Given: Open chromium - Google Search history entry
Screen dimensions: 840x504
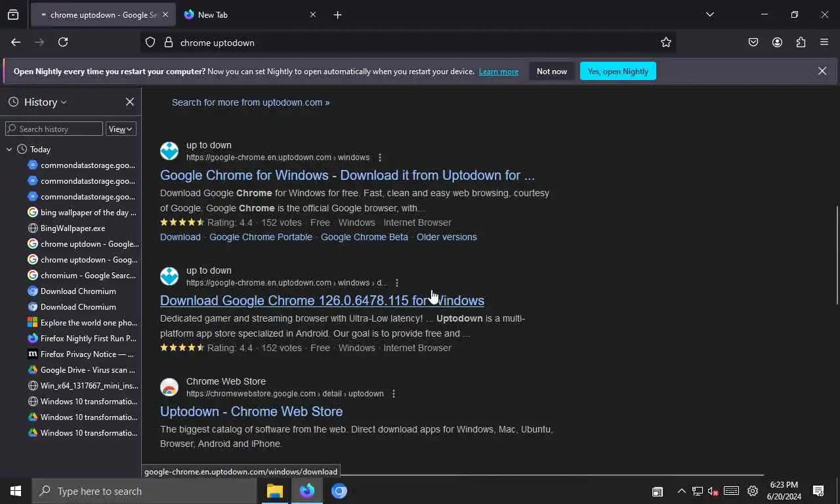Looking at the screenshot, I should pyautogui.click(x=82, y=275).
